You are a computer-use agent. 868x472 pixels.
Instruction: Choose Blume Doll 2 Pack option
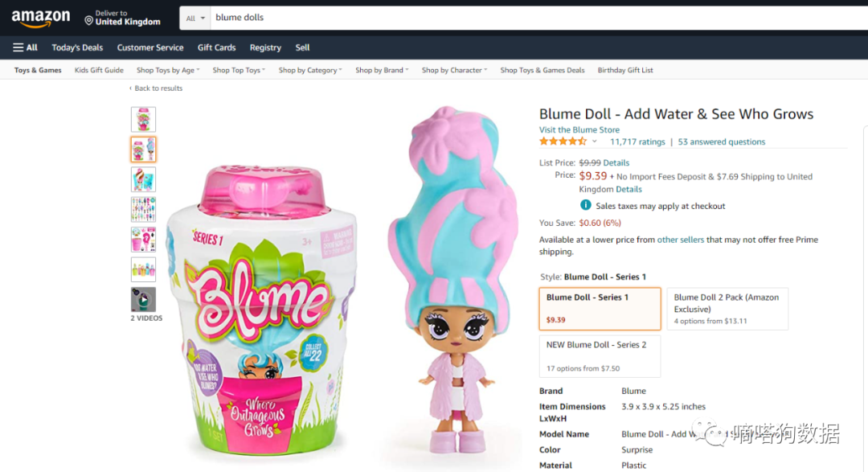point(727,308)
